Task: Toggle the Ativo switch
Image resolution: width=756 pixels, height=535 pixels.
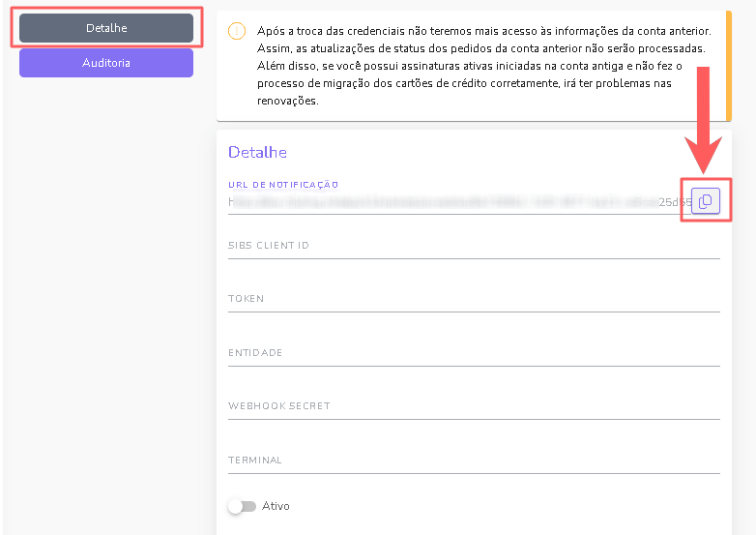Action: point(242,506)
